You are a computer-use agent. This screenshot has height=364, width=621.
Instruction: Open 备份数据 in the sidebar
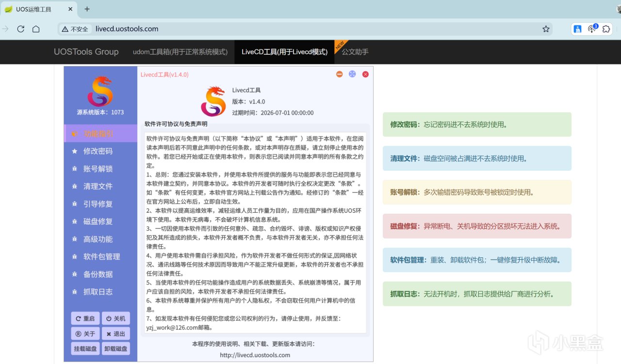tap(100, 274)
